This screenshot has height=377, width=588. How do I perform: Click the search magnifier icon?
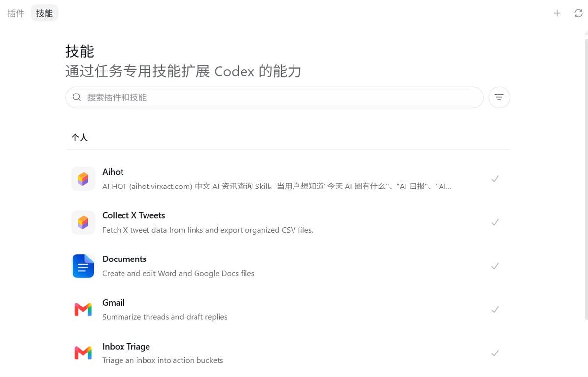click(x=77, y=97)
